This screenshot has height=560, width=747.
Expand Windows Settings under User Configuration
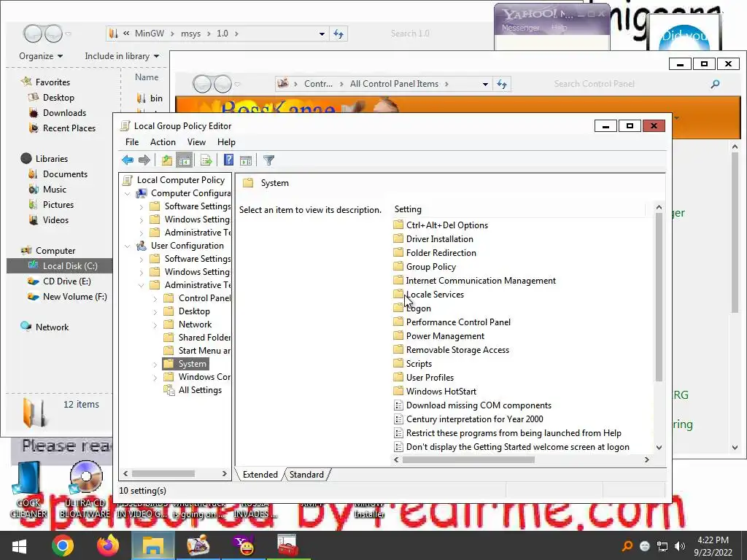tap(142, 273)
